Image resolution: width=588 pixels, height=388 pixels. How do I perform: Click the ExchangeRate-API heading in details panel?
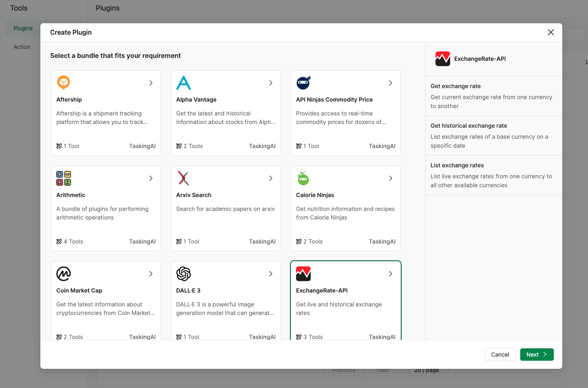click(x=480, y=59)
